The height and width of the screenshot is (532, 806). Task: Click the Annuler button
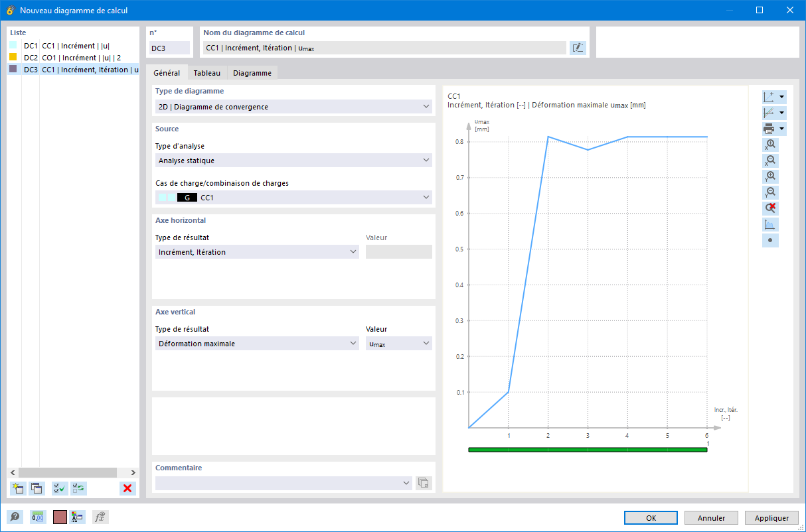point(712,518)
